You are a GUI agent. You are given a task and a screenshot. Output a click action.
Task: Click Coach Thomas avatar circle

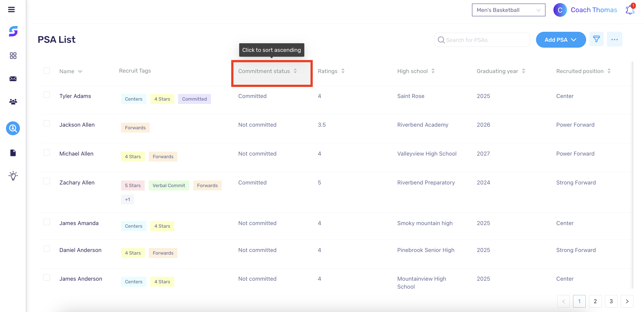click(560, 10)
